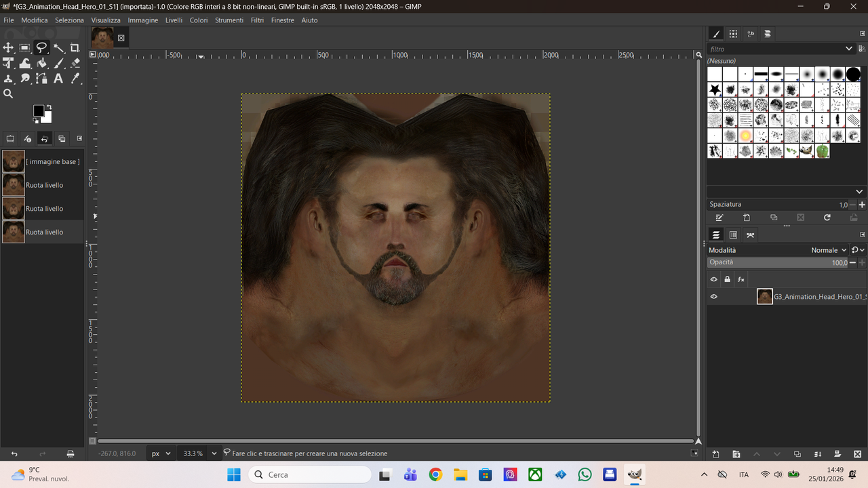Swap foreground and background colors
The width and height of the screenshot is (868, 488).
(49, 106)
